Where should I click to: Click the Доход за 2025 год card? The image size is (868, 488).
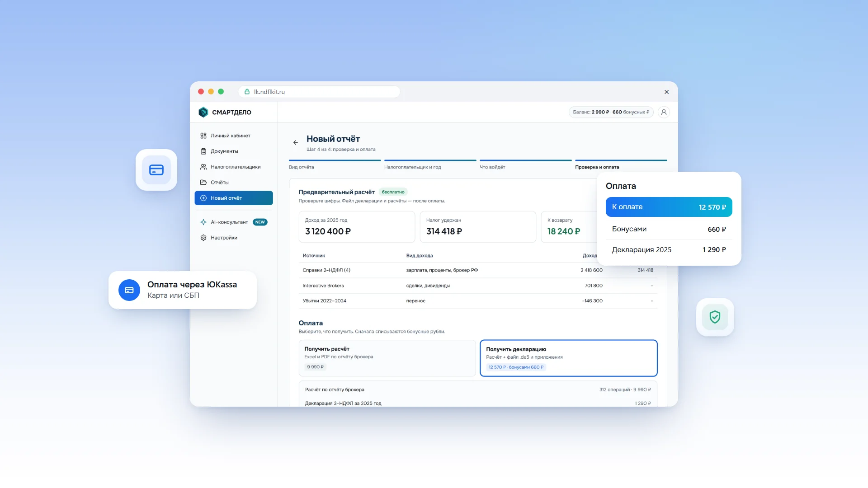coord(357,227)
